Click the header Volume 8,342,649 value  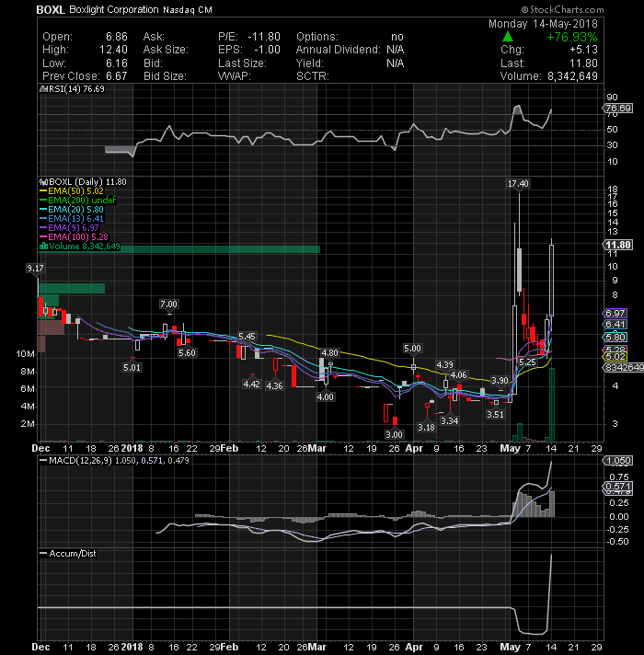(x=572, y=76)
